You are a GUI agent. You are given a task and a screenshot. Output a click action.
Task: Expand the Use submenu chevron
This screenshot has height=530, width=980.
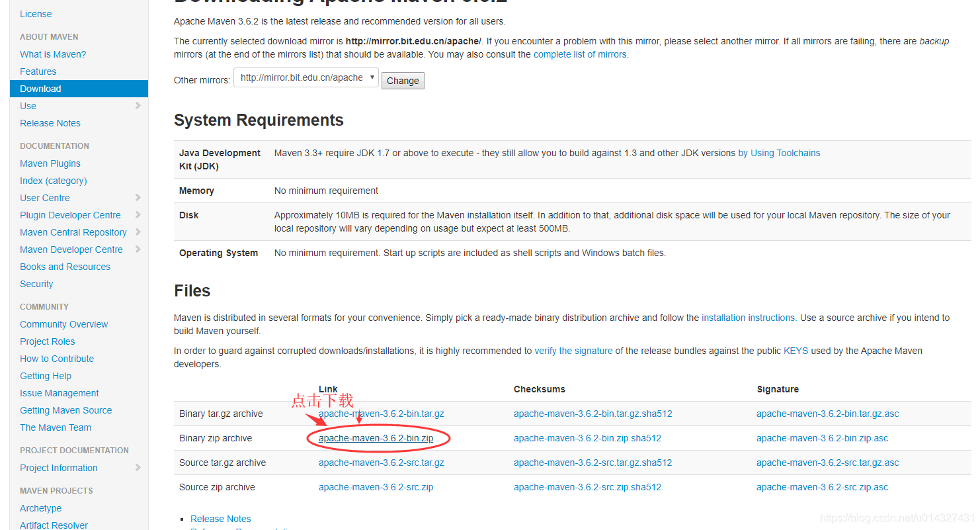click(x=138, y=105)
